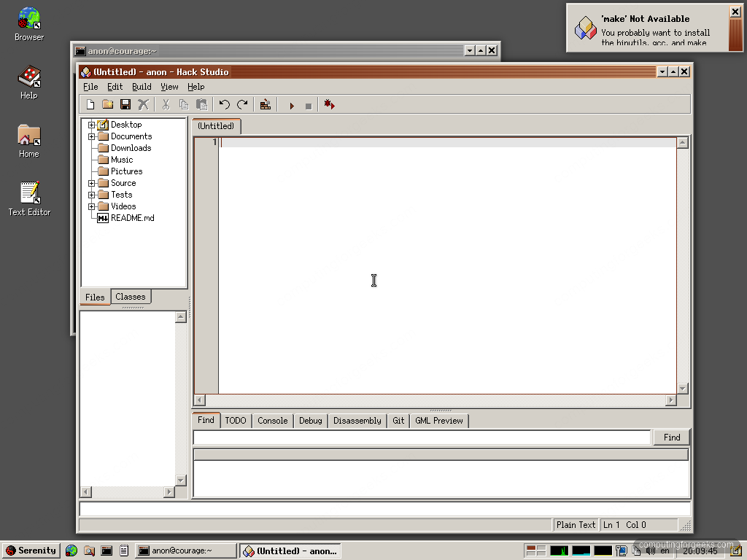
Task: Open the Home folder desktop shortcut
Action: tap(29, 141)
